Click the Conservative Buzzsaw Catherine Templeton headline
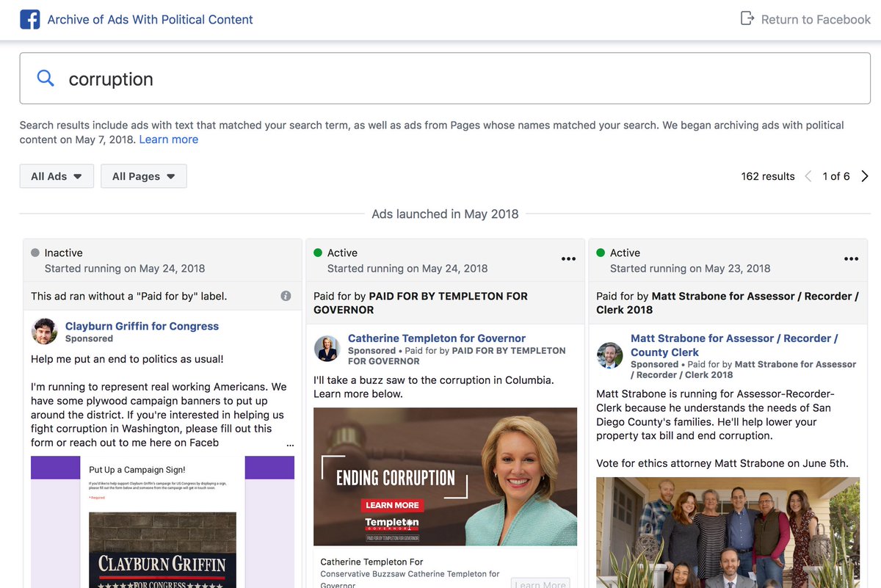Screen dimensions: 881x588 410,579
